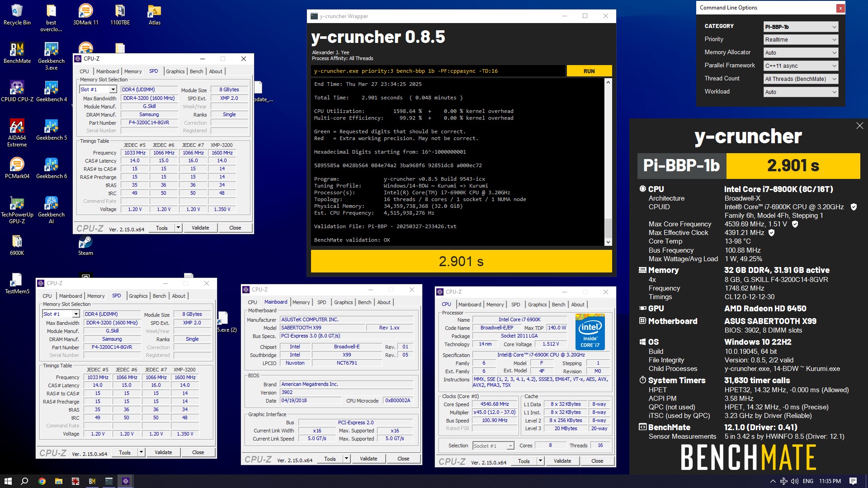Expand Tools arrow in top CPU-Z window

(x=178, y=228)
